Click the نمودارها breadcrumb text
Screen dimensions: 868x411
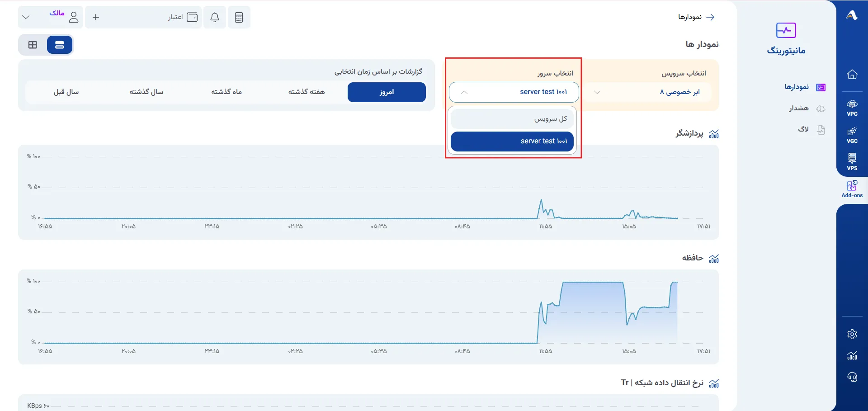(x=690, y=17)
